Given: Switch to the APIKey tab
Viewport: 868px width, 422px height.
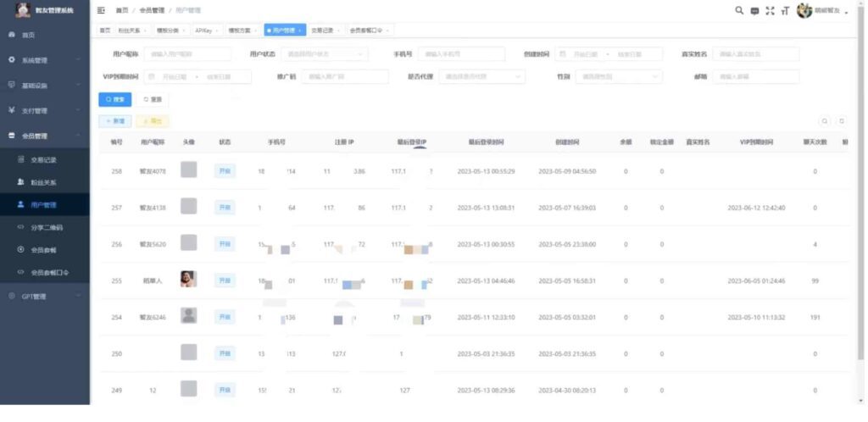Looking at the screenshot, I should point(207,31).
